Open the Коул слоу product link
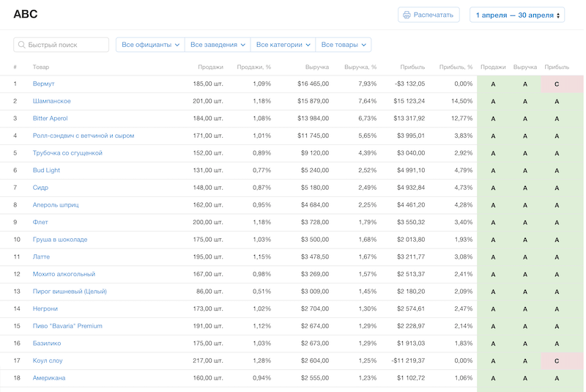This screenshot has width=586, height=392. coord(48,360)
